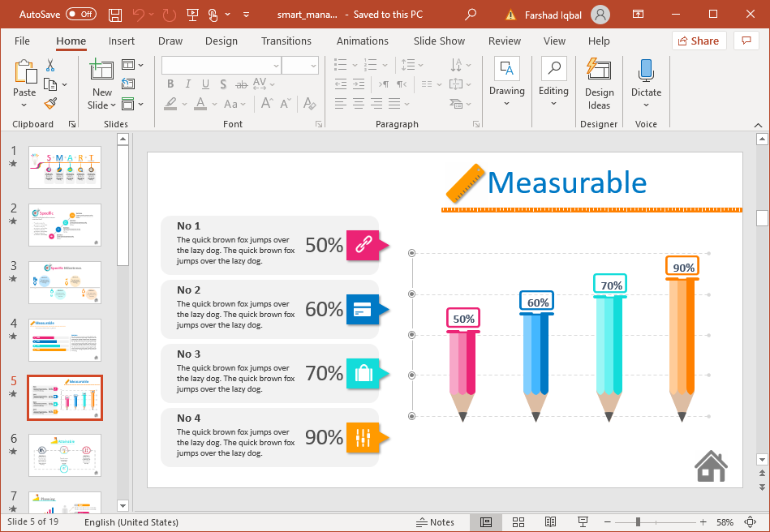Switch to the Insert tab
770x532 pixels.
[122, 41]
